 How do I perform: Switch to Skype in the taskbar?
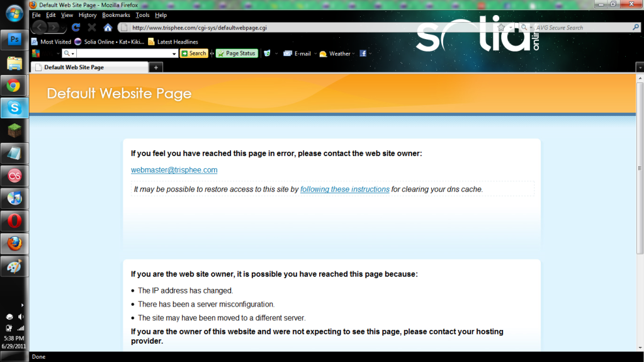[14, 108]
